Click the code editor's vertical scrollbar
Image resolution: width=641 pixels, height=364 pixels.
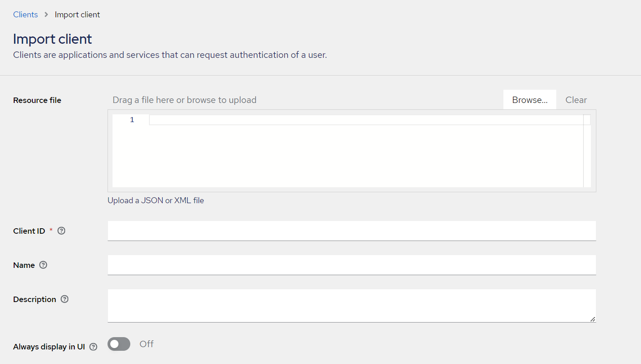click(x=587, y=150)
